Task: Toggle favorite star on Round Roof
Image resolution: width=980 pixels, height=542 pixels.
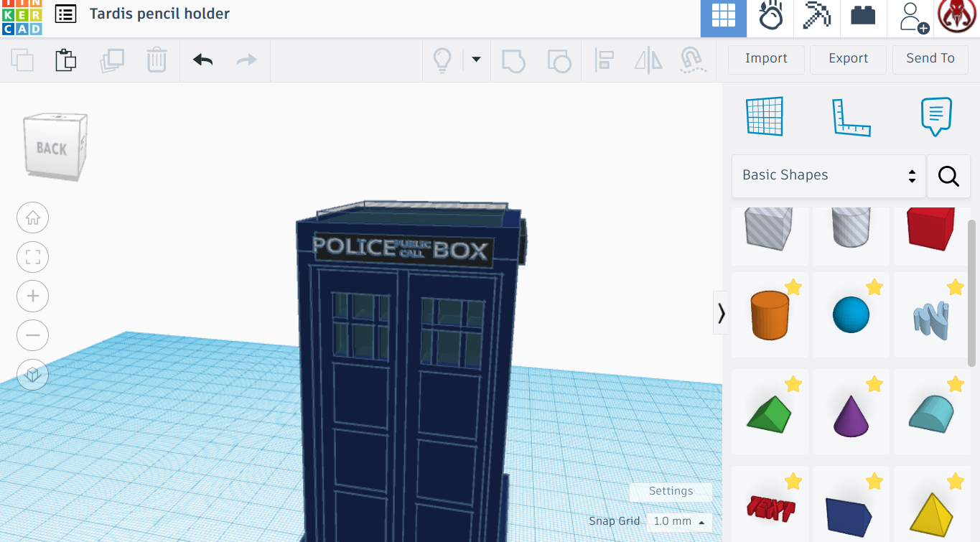Action: coord(956,385)
